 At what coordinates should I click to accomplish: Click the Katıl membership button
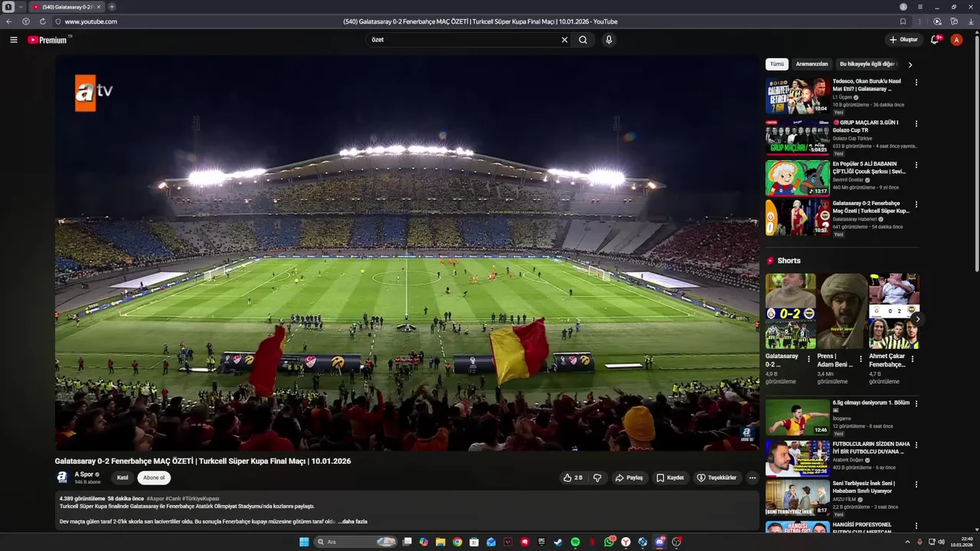pos(122,478)
